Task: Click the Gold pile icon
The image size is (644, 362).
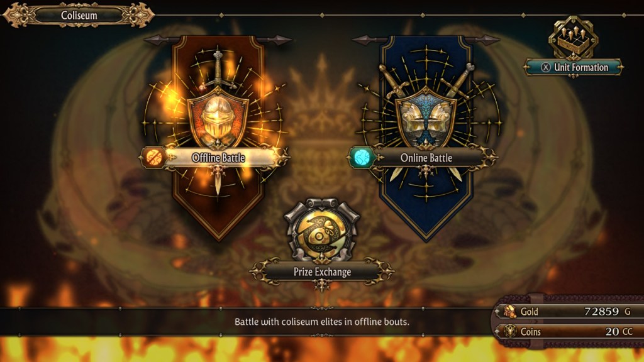Action: 510,311
